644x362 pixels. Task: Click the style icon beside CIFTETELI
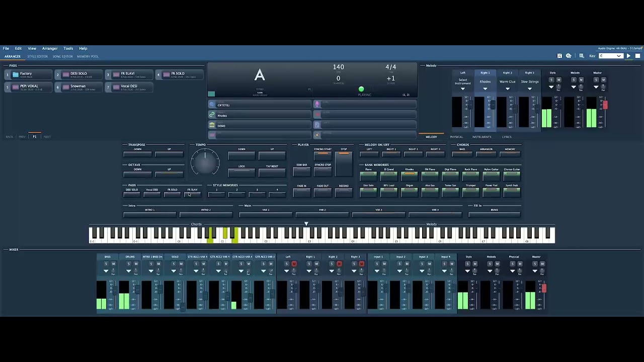point(212,105)
